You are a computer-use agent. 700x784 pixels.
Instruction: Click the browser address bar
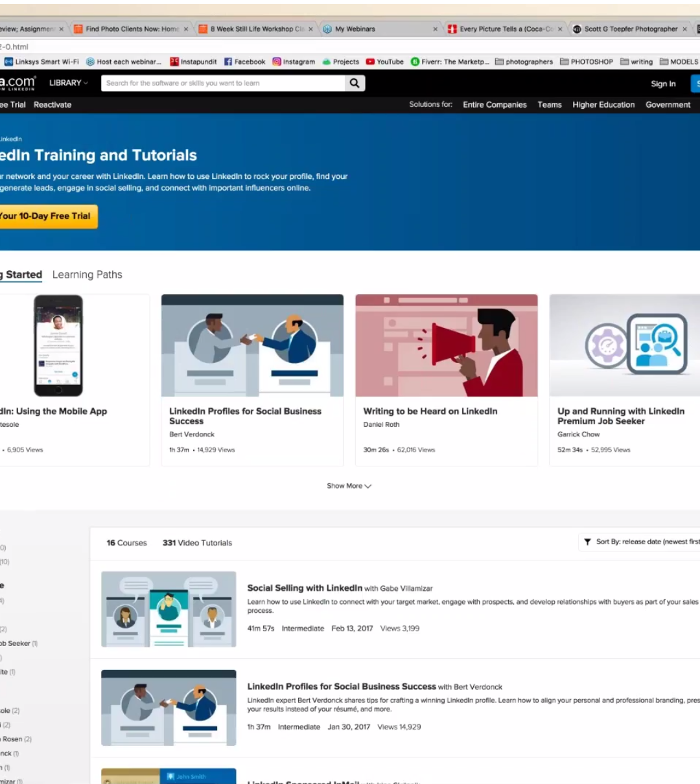click(350, 47)
